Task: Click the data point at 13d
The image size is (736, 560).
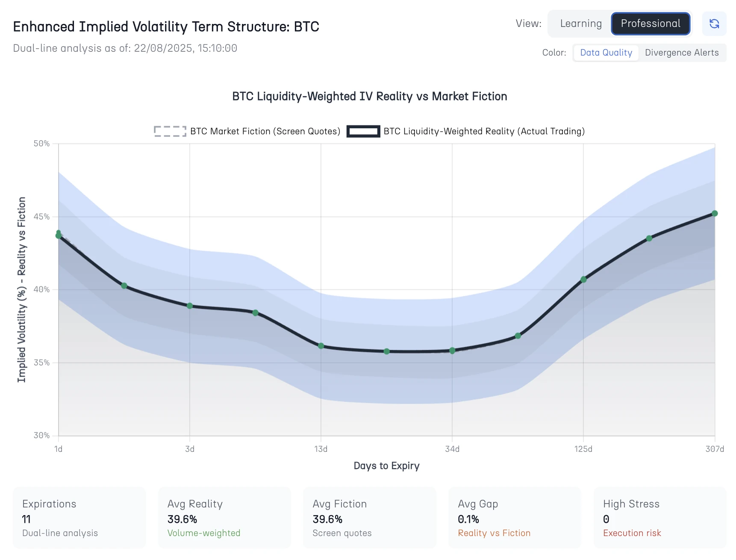Action: click(x=321, y=346)
